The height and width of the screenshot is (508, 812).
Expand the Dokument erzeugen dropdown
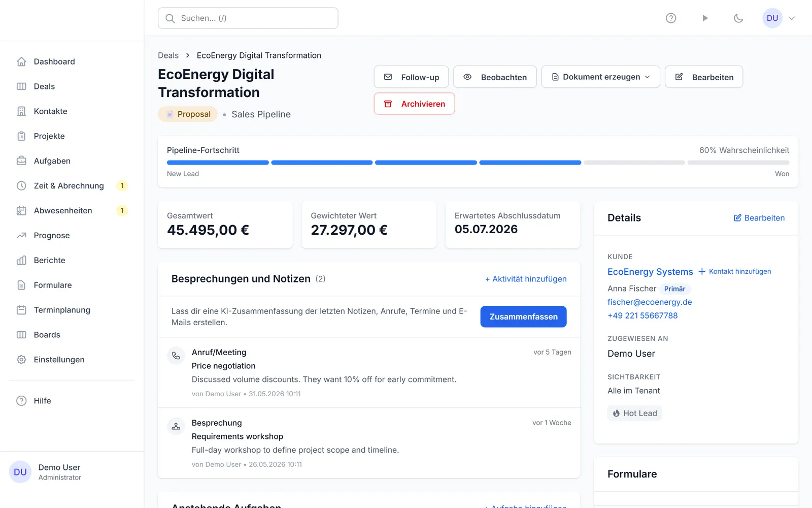pos(601,77)
